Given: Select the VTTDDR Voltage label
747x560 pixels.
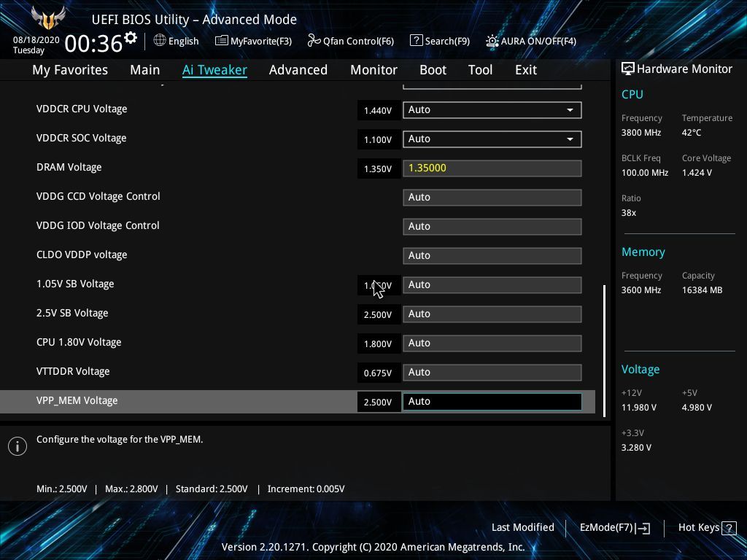Looking at the screenshot, I should tap(73, 371).
